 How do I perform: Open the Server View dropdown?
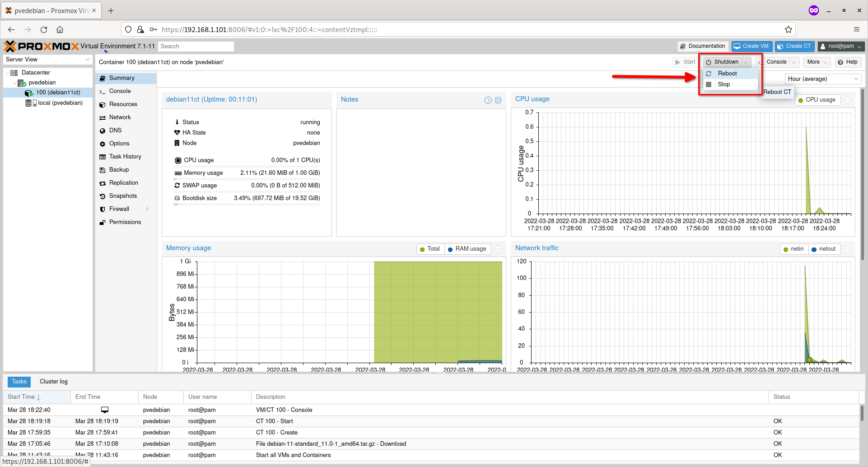click(x=48, y=60)
